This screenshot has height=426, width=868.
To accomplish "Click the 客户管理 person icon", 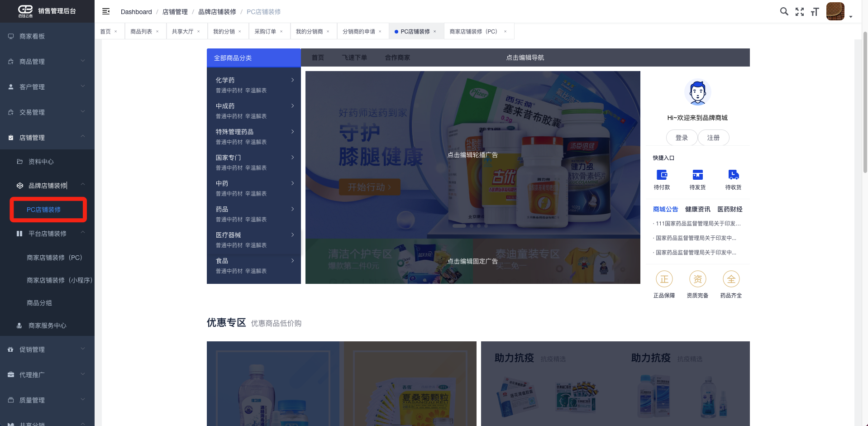I will click(x=11, y=87).
